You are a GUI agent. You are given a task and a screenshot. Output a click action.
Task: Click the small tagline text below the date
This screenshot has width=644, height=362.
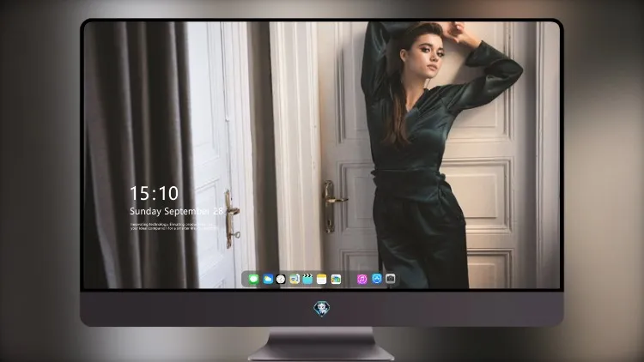coord(173,226)
